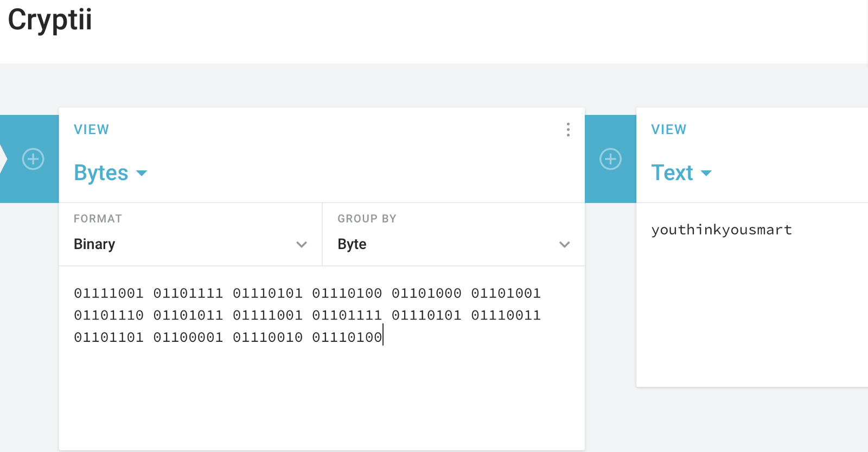Click the plus icon between Bytes and Text
Screen dimensions: 868x452
[x=610, y=159]
